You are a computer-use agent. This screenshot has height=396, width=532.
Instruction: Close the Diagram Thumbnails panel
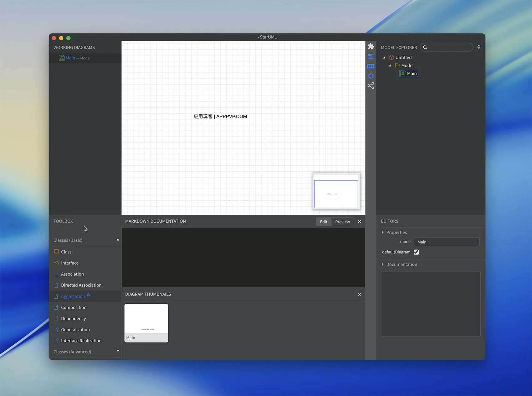(359, 294)
